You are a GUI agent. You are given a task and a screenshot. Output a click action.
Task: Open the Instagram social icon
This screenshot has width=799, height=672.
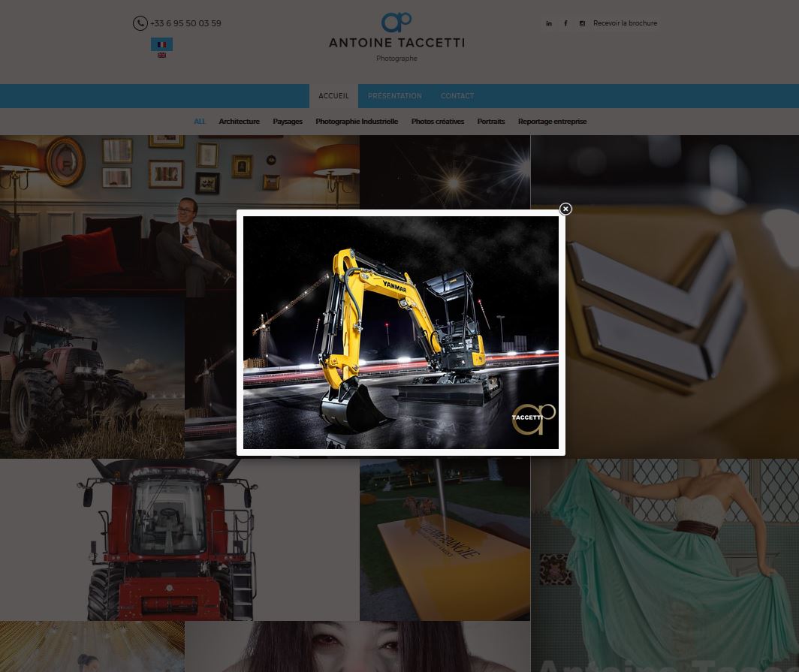[x=582, y=23]
